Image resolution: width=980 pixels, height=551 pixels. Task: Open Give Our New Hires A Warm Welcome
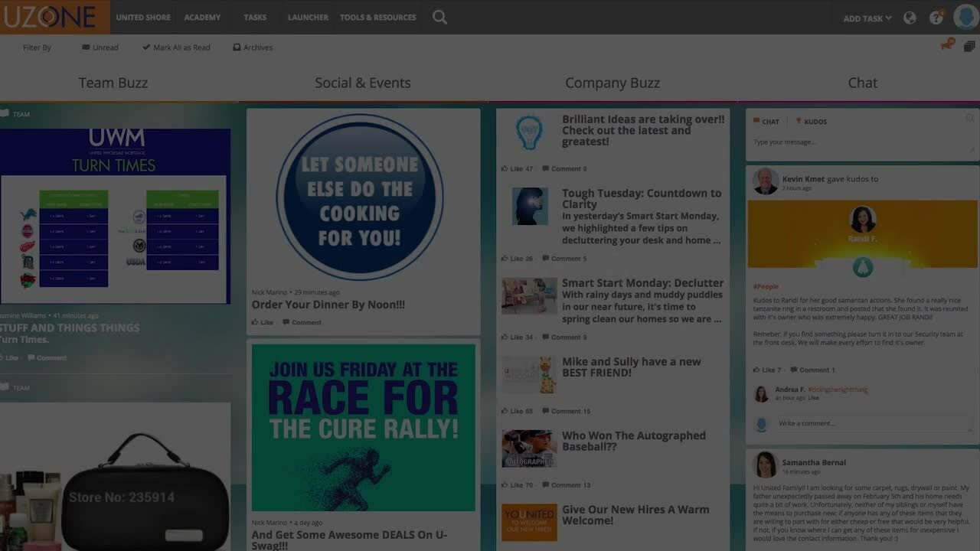[635, 515]
